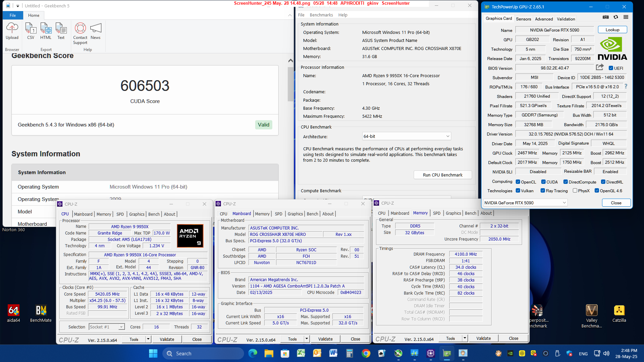Open the GPU-Z hamburger menu
Viewport: 644px width, 362px height.
tap(626, 17)
